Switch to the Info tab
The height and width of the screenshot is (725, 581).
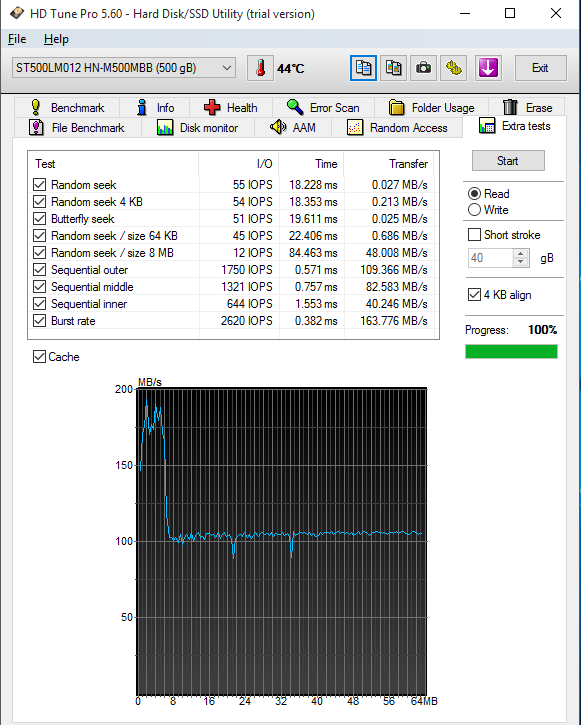coord(155,108)
